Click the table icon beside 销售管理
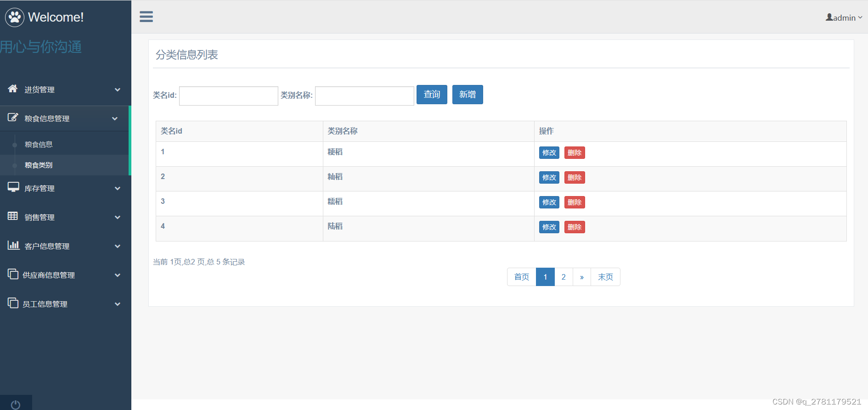The width and height of the screenshot is (868, 410). (13, 216)
